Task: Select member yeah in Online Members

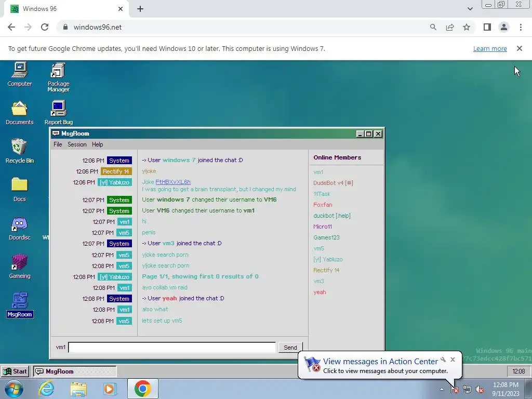Action: point(320,292)
